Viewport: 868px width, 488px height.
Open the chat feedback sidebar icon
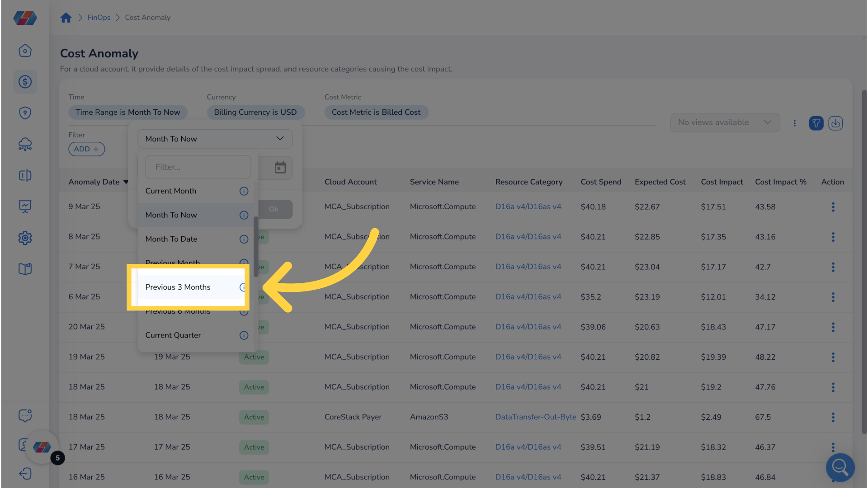(25, 415)
